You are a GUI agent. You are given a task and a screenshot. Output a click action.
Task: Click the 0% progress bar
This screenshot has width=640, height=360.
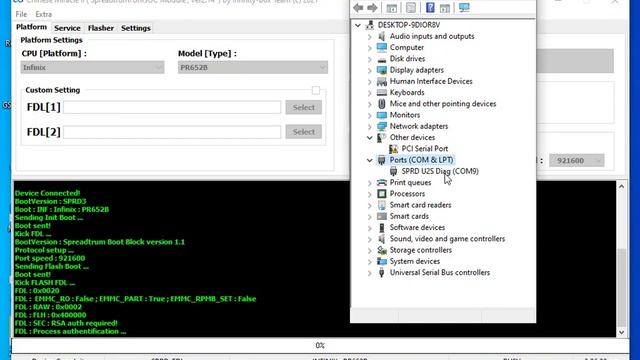(320, 345)
